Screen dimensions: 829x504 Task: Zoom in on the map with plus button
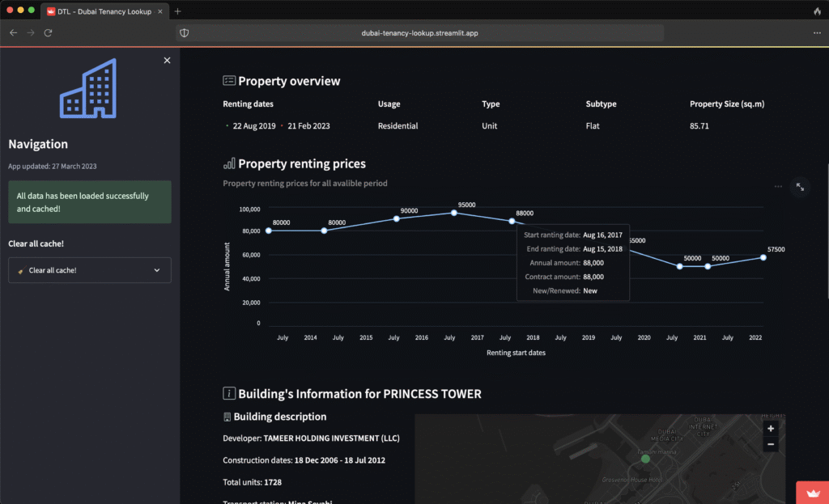771,429
